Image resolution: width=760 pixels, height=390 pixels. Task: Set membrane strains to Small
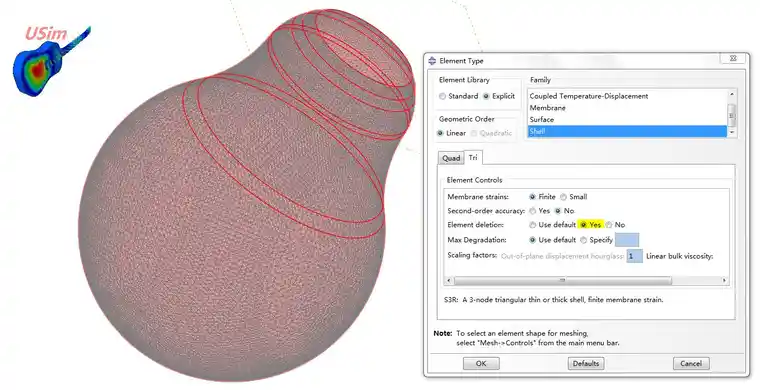coord(563,197)
